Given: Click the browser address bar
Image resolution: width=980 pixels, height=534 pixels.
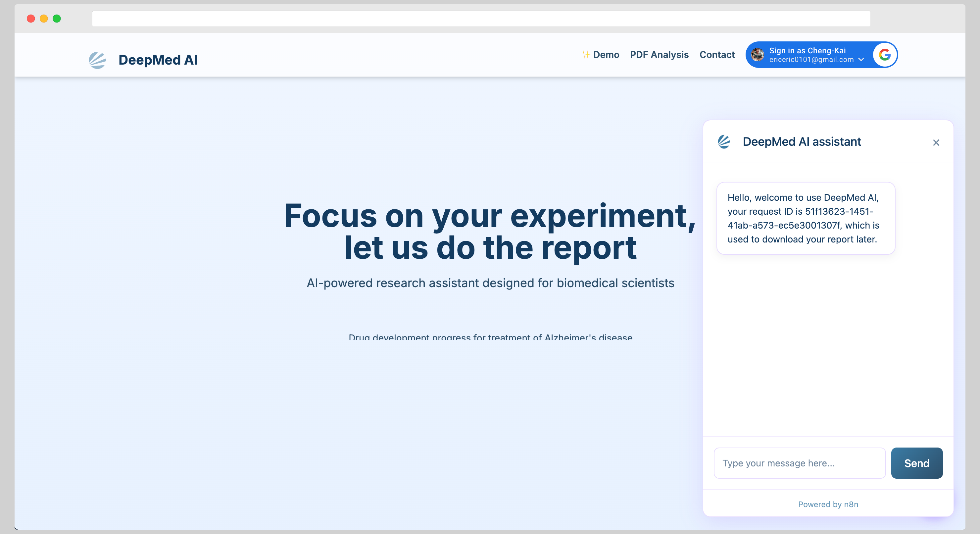Looking at the screenshot, I should [480, 19].
